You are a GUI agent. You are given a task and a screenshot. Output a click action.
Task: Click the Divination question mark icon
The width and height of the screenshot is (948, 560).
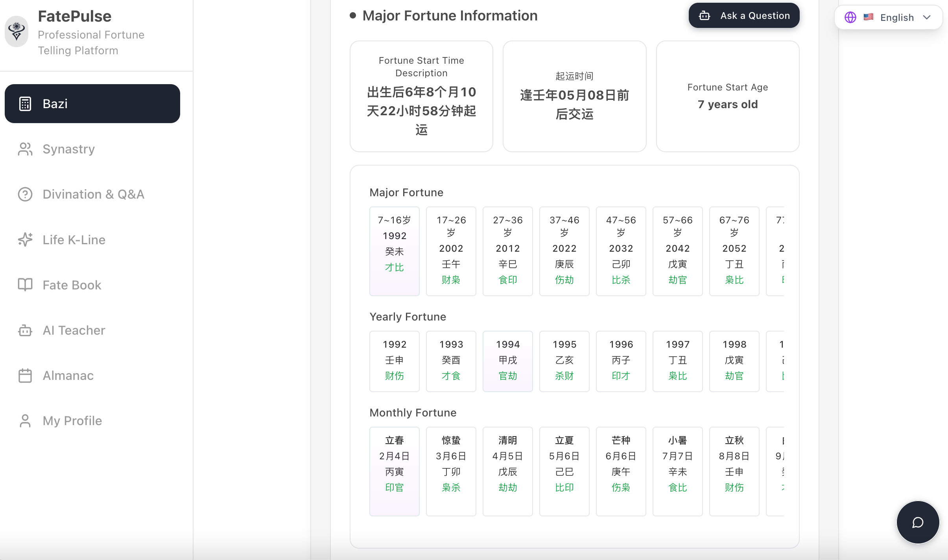[25, 194]
